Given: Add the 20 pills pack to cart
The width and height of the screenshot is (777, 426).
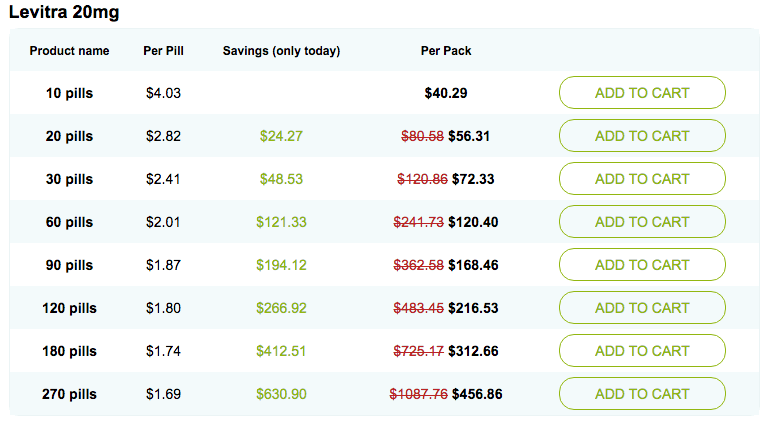Looking at the screenshot, I should coord(642,136).
